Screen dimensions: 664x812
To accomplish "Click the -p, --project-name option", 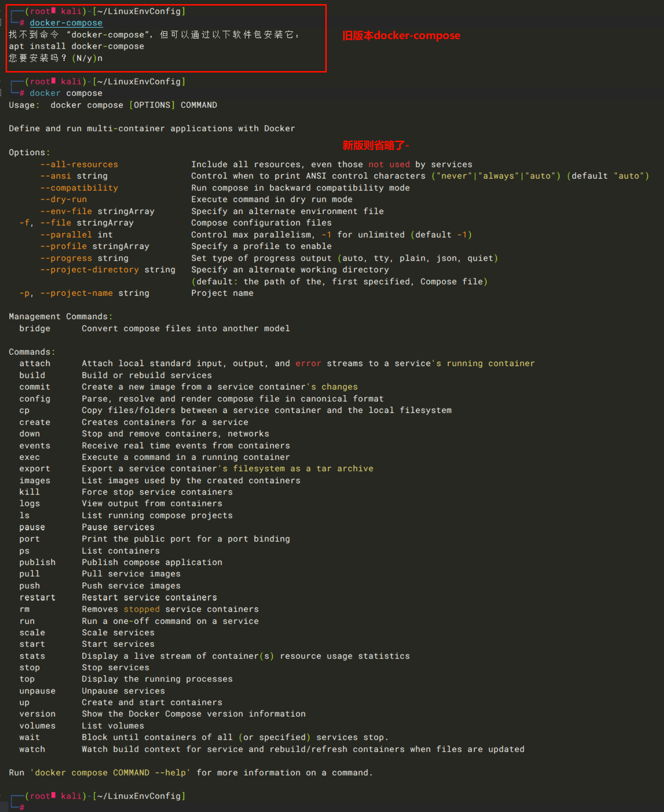I will click(x=66, y=293).
